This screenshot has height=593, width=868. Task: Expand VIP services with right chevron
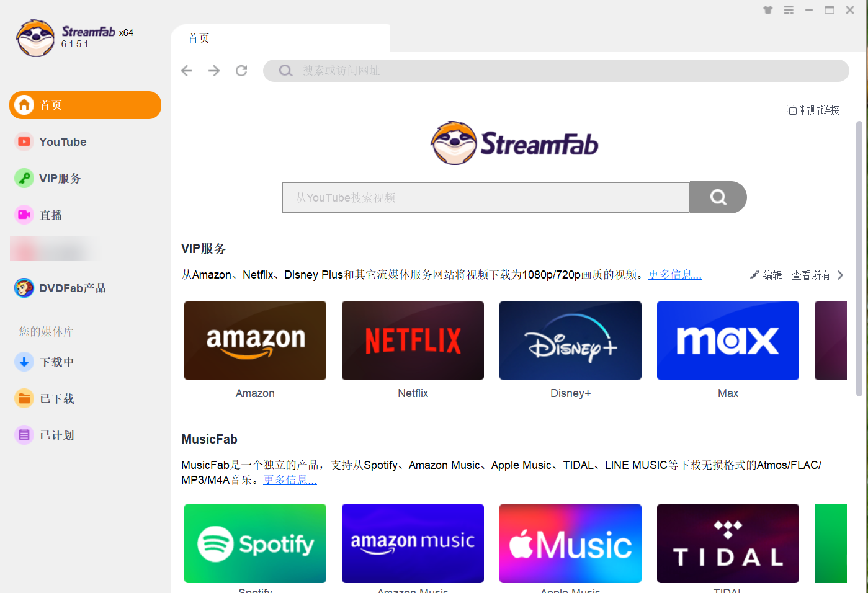click(x=840, y=275)
